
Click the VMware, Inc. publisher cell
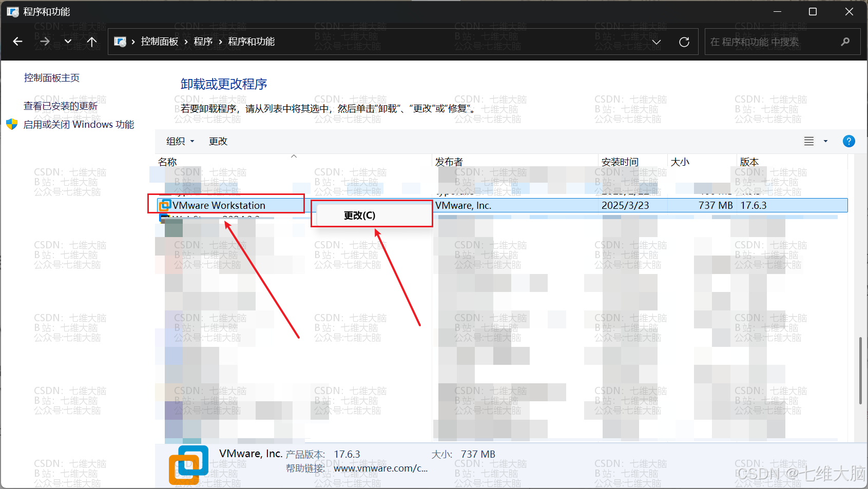point(464,205)
